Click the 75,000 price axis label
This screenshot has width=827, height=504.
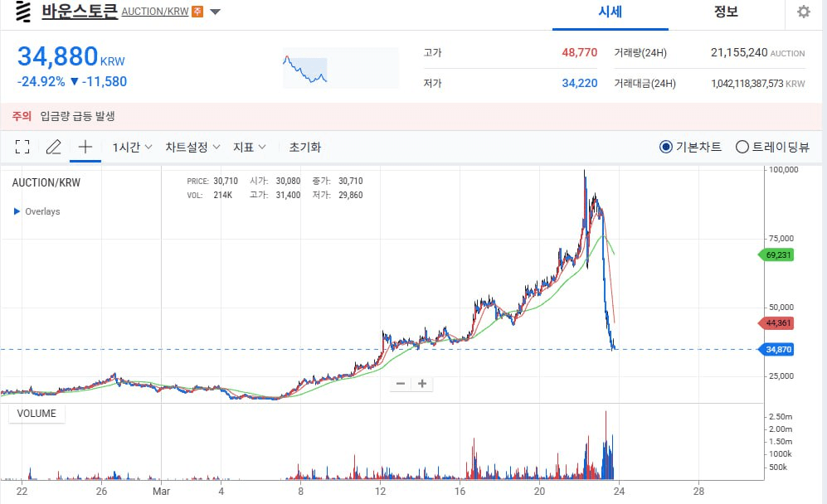point(781,238)
